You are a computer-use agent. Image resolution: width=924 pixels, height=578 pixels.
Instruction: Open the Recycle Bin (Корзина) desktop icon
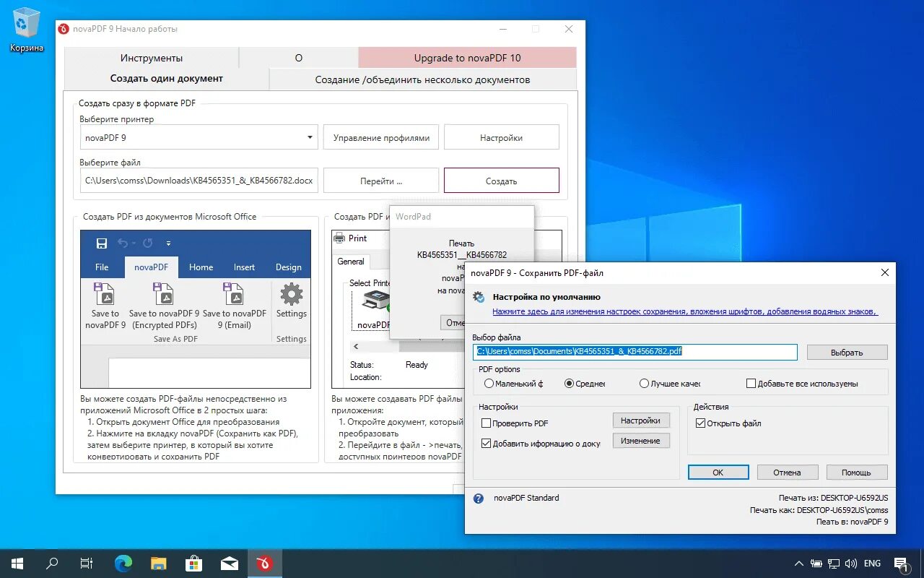[x=27, y=30]
